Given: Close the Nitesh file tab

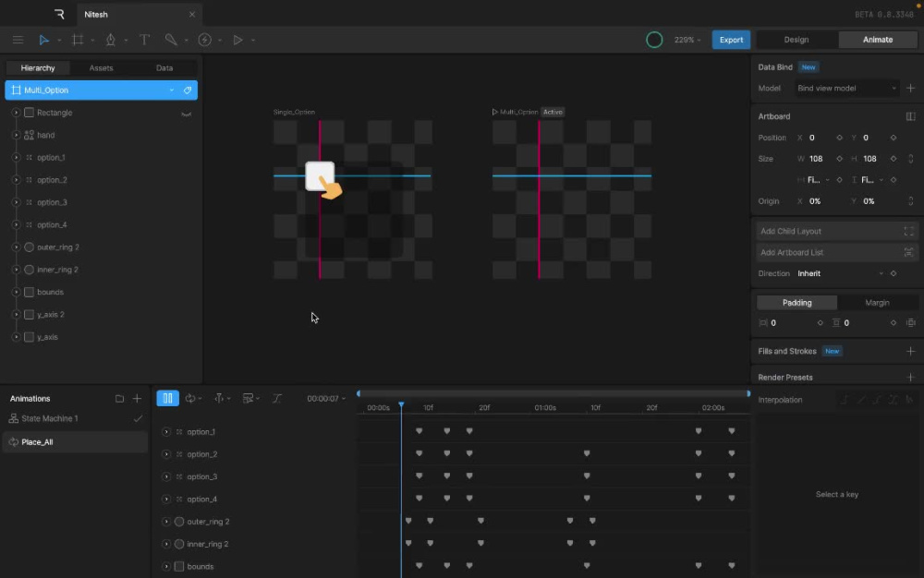Looking at the screenshot, I should click(191, 14).
